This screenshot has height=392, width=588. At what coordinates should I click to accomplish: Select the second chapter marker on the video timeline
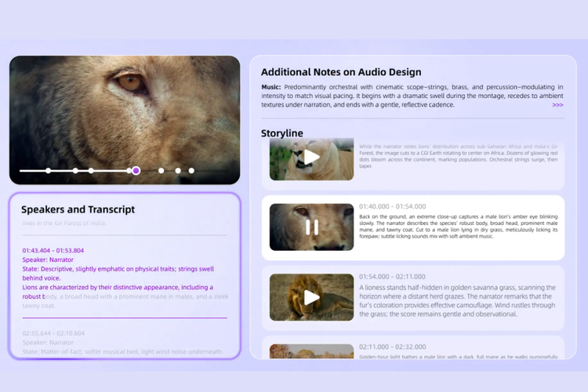pyautogui.click(x=75, y=171)
